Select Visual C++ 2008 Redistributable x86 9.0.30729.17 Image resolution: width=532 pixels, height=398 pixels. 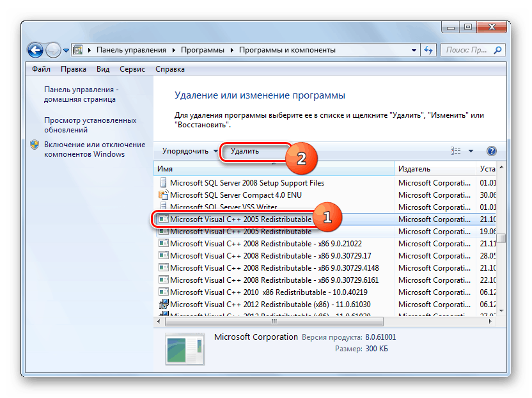pos(326,256)
